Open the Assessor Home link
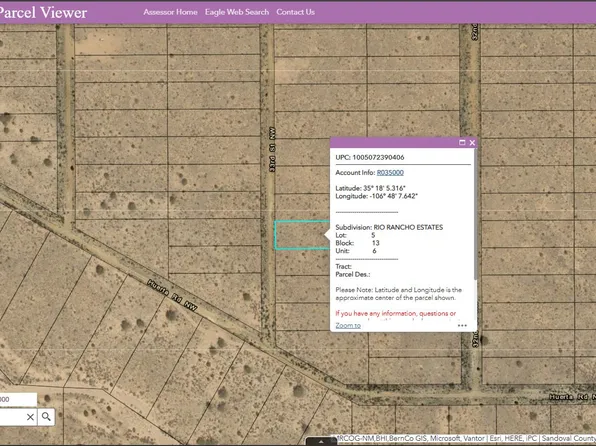 (x=170, y=12)
